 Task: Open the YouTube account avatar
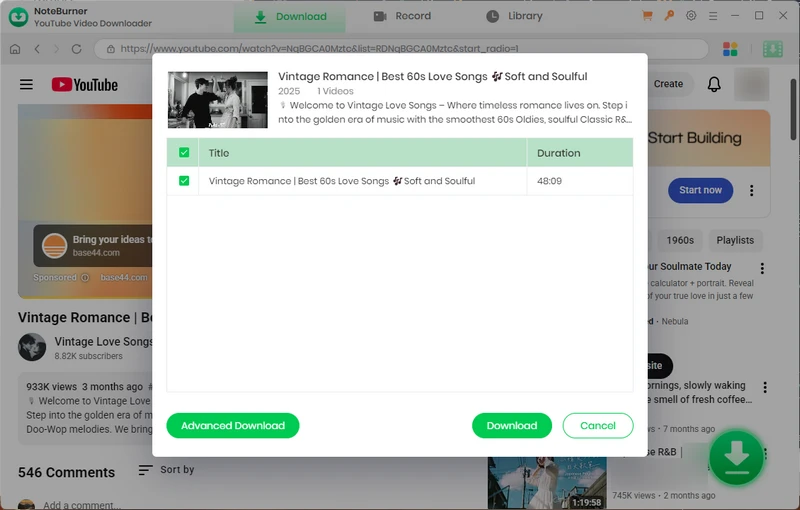pos(751,84)
